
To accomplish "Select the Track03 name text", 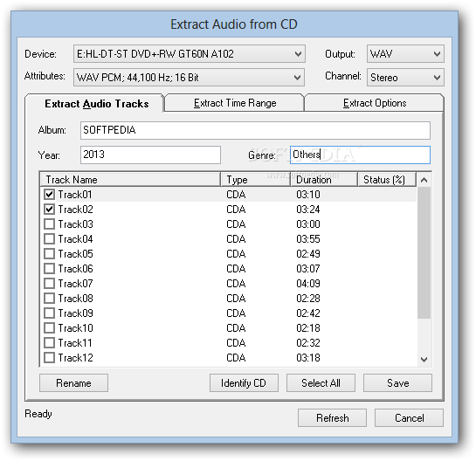I will tap(76, 224).
